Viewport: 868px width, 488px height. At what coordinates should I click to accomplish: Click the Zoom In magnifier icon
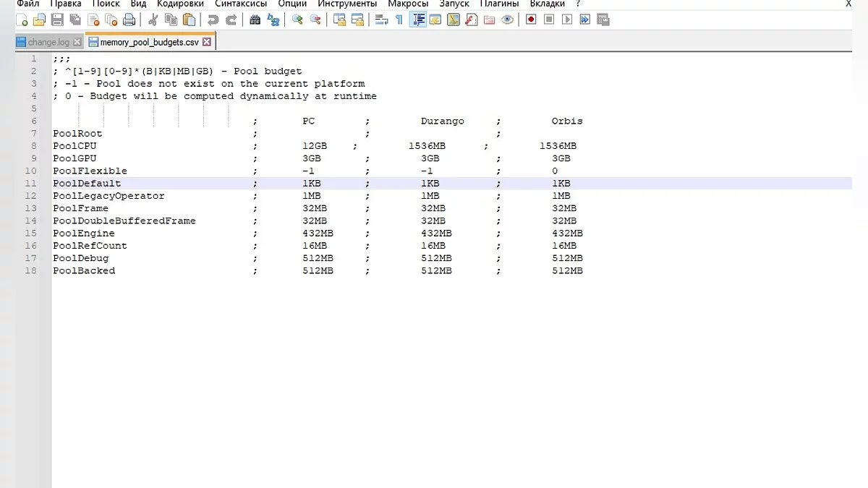(x=297, y=20)
